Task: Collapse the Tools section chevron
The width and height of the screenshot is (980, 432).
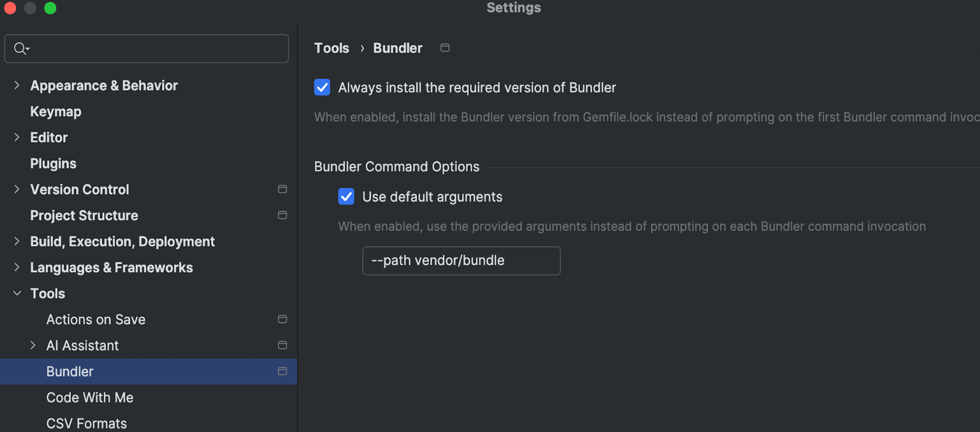Action: 17,293
